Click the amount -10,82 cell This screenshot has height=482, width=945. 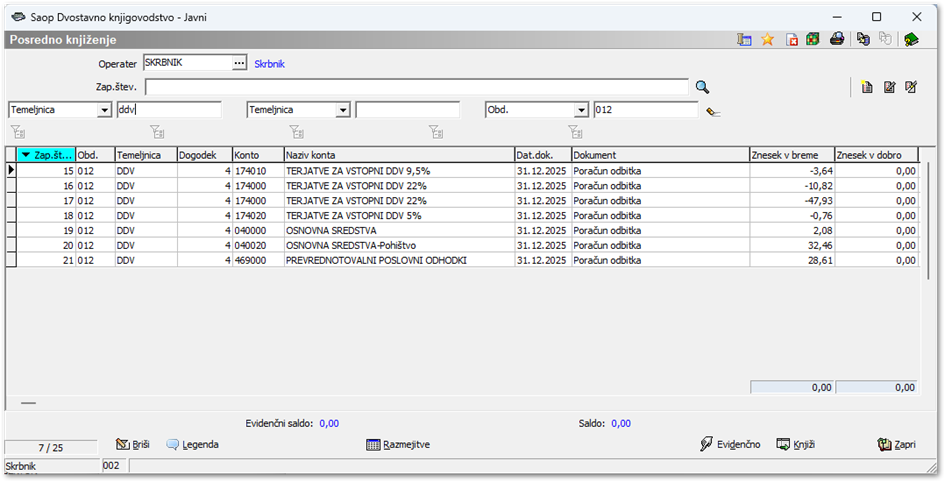tap(792, 186)
